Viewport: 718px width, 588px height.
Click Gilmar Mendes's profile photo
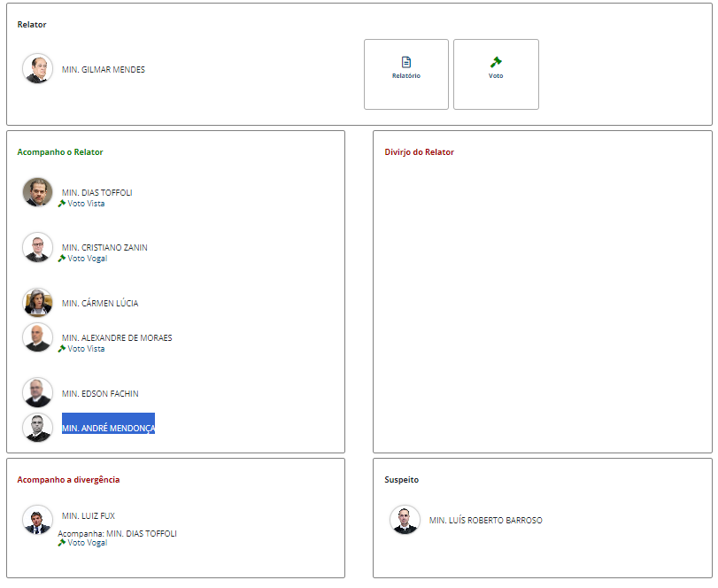[x=37, y=69]
